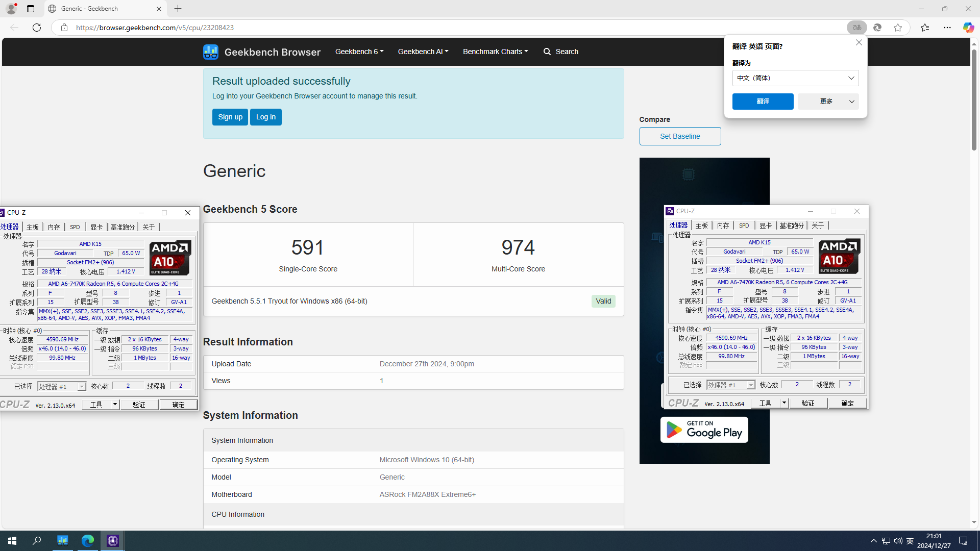Open the notification center icon
980x551 pixels.
[963, 541]
